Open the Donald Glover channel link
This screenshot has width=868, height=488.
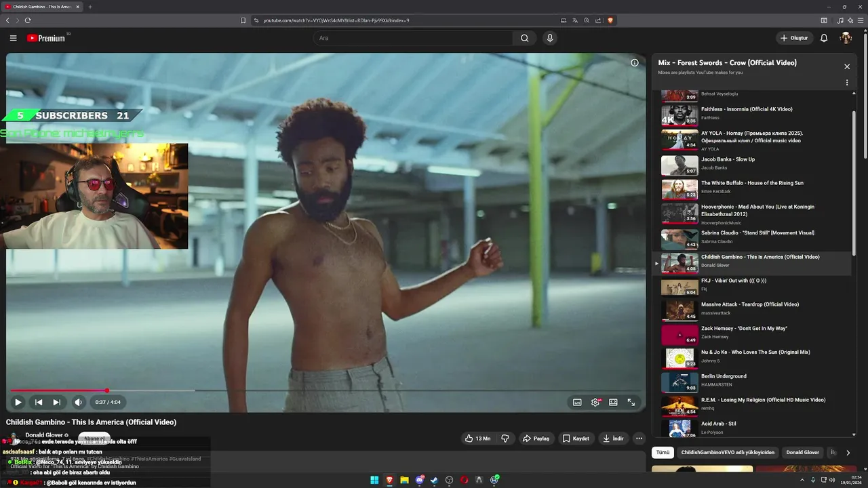[44, 435]
